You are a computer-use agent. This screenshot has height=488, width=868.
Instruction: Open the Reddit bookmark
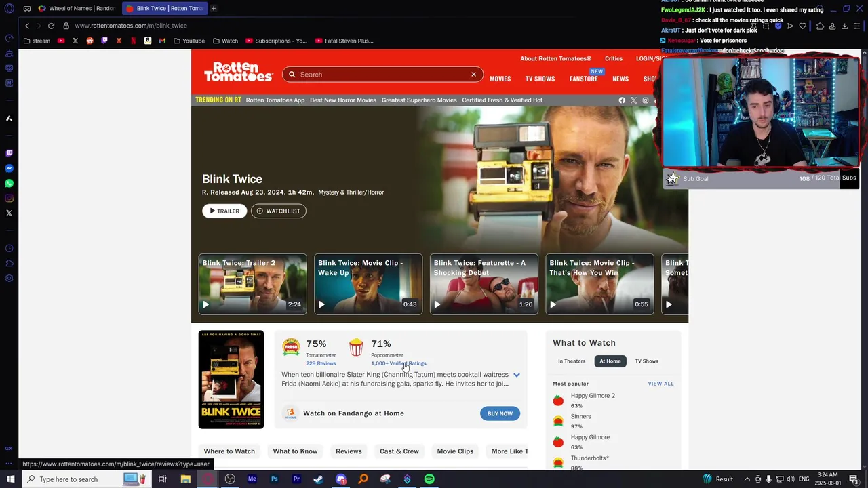point(90,41)
